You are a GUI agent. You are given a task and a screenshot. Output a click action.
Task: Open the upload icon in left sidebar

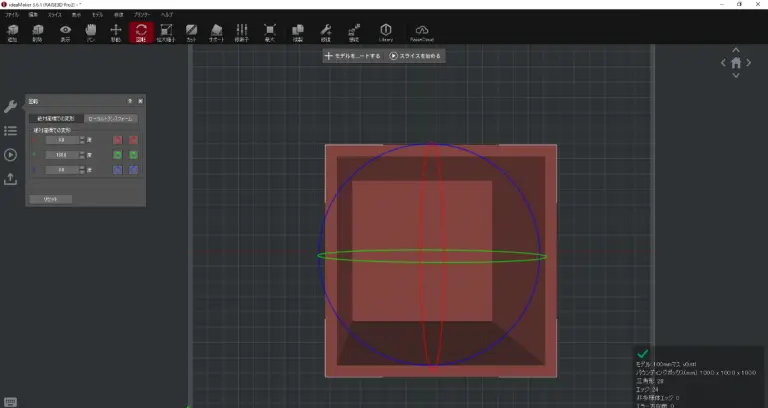click(11, 179)
